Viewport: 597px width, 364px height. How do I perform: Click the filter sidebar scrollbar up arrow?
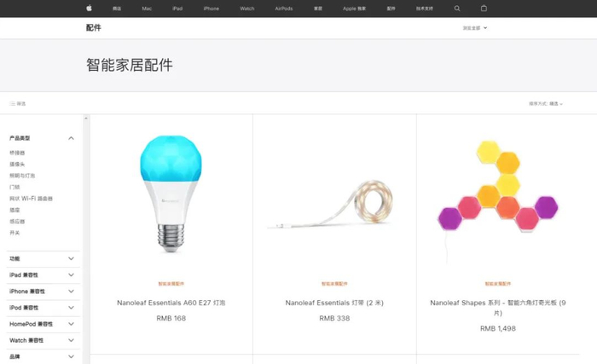[86, 118]
